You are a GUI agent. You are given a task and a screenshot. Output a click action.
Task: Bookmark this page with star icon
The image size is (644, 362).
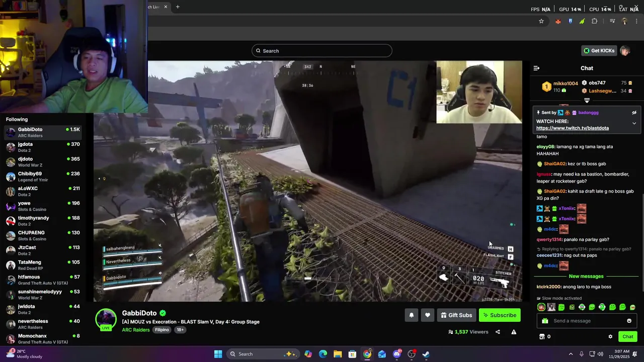tap(541, 21)
